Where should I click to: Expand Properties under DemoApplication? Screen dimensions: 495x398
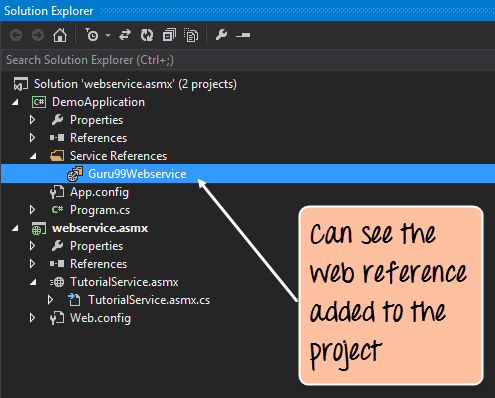point(32,120)
